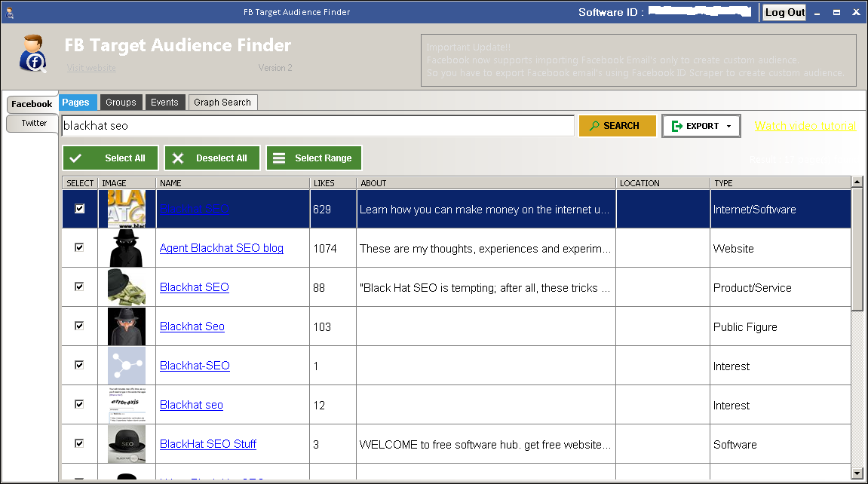This screenshot has width=868, height=484.
Task: Open thumbnail of Blackhat SEO with 629 likes
Action: tap(127, 209)
